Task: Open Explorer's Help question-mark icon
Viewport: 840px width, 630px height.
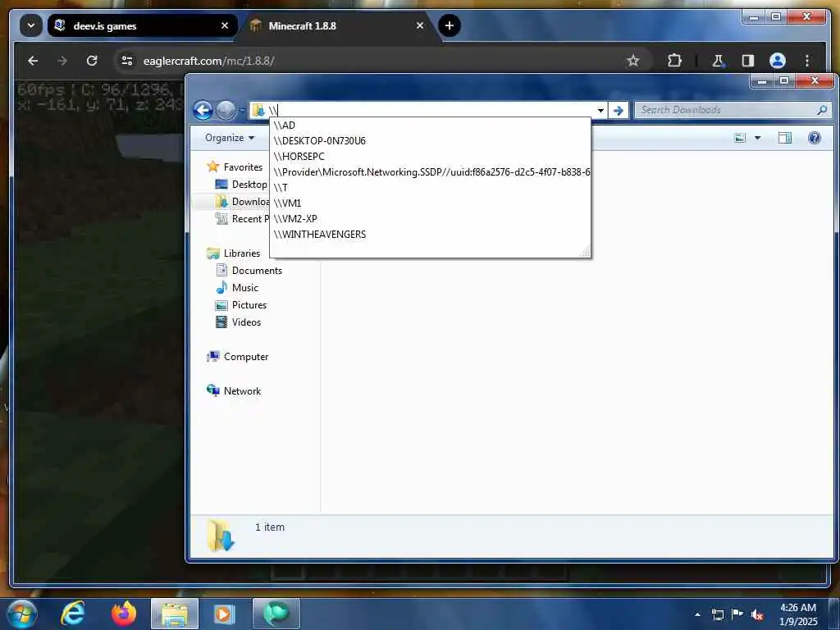Action: pyautogui.click(x=815, y=138)
